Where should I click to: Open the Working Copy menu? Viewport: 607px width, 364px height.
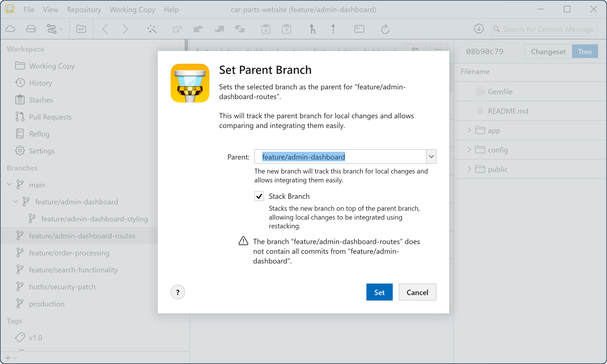[132, 10]
